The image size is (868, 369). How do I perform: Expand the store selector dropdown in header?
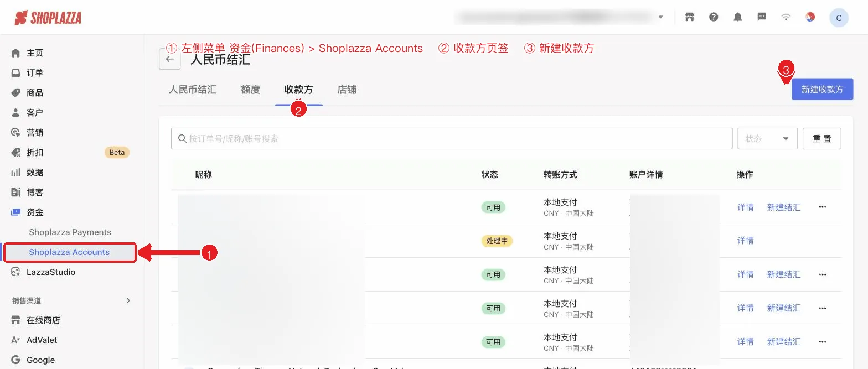coord(660,17)
